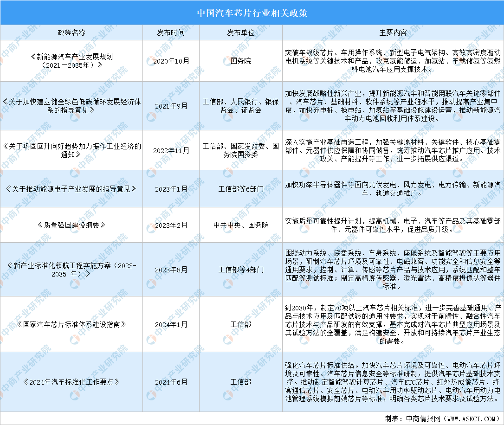Click the date cell 2023年8月

click(171, 270)
